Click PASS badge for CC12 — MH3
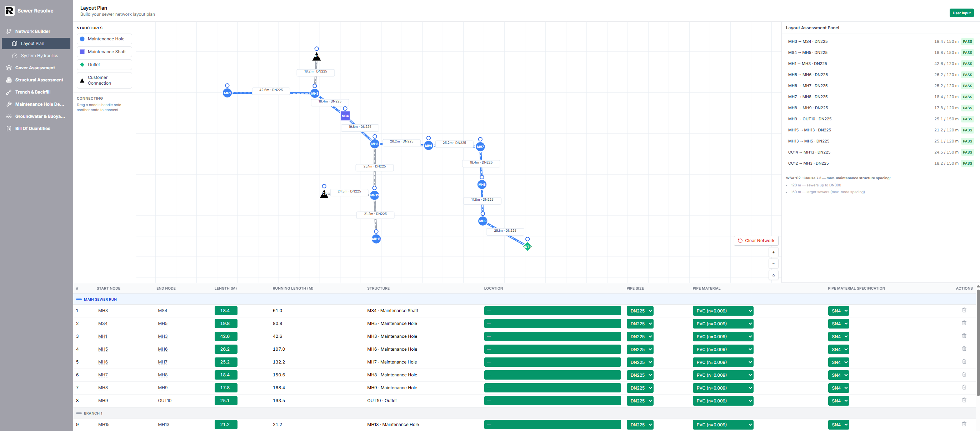980x431 pixels. tap(967, 163)
